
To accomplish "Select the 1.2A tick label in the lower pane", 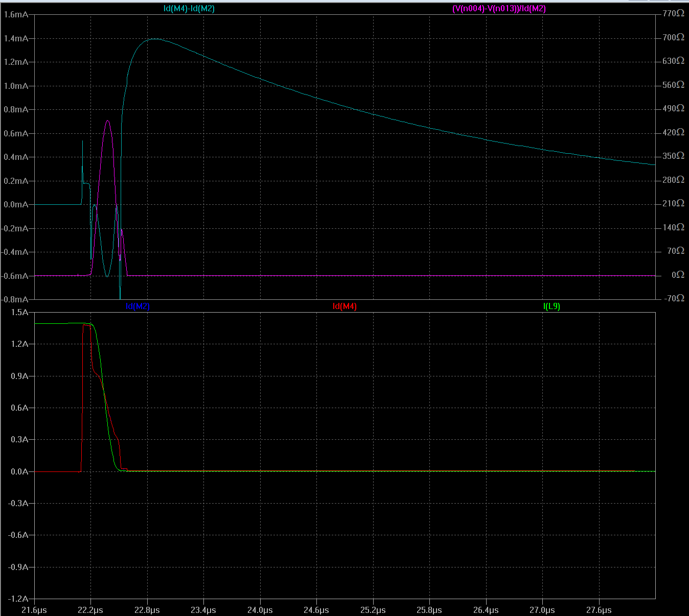I will [20, 344].
